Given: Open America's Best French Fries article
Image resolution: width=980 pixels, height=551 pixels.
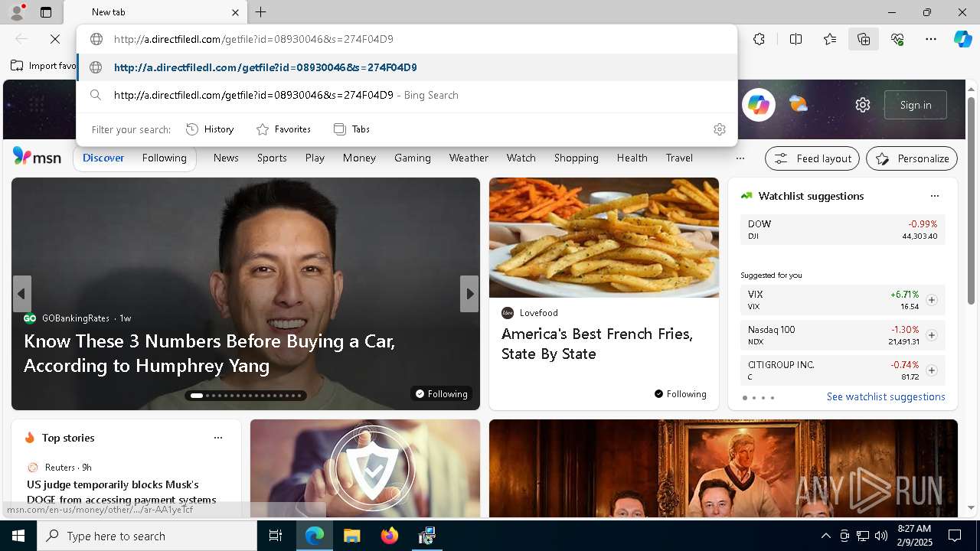Looking at the screenshot, I should (597, 344).
